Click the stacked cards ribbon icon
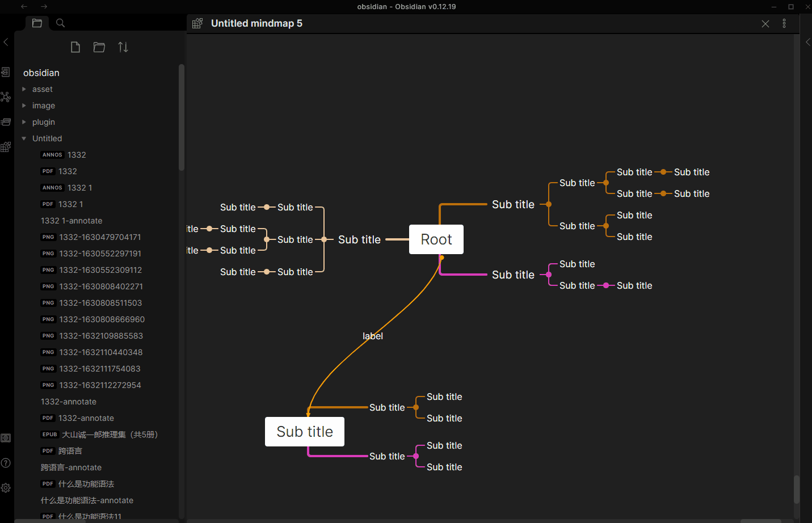Screen dimensions: 812x523 click(x=6, y=122)
